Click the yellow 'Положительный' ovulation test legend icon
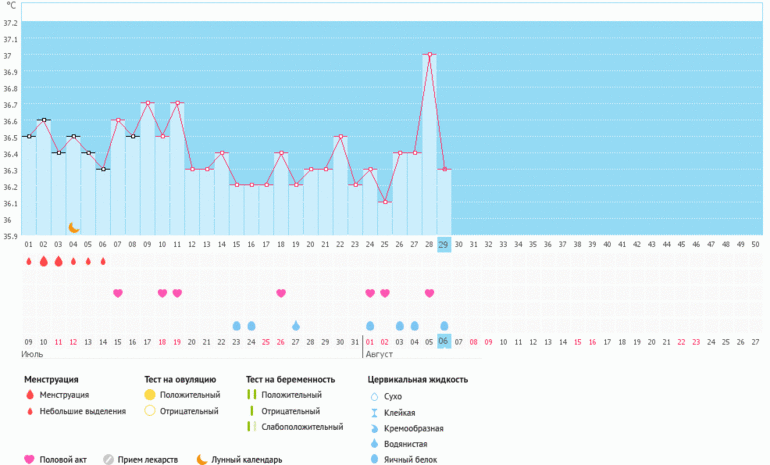 (150, 395)
